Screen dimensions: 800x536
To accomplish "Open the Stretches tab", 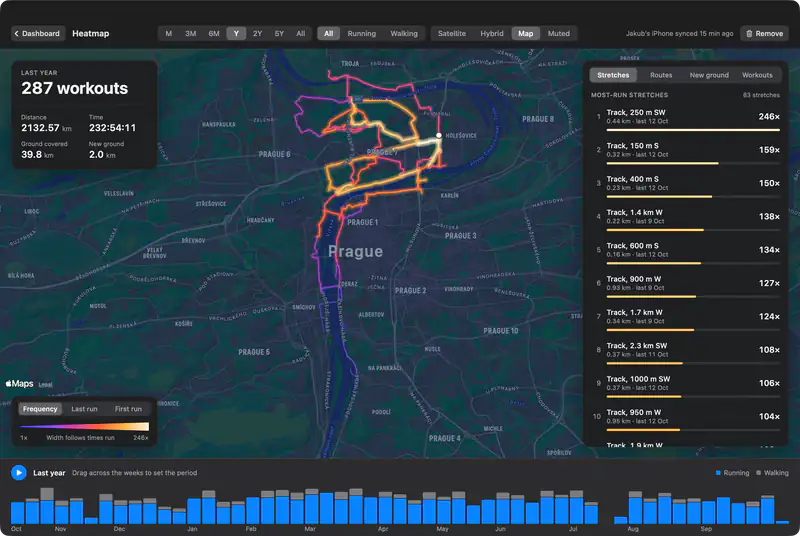I will 613,75.
